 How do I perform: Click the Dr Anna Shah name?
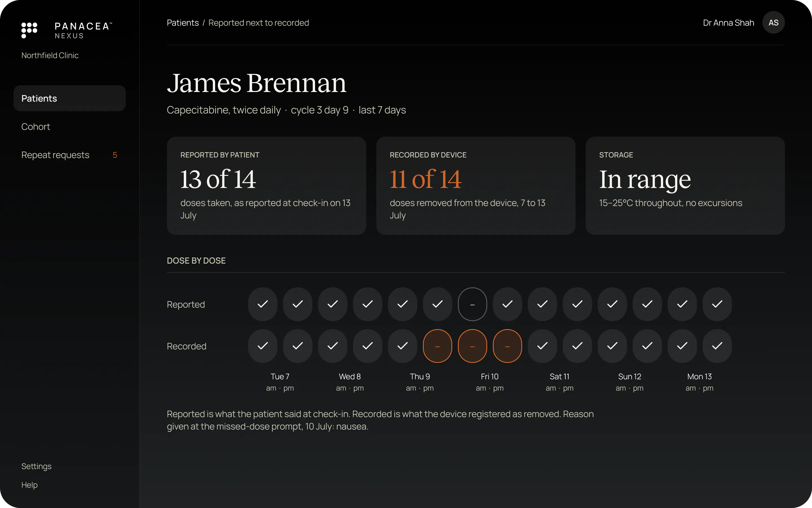pyautogui.click(x=729, y=23)
